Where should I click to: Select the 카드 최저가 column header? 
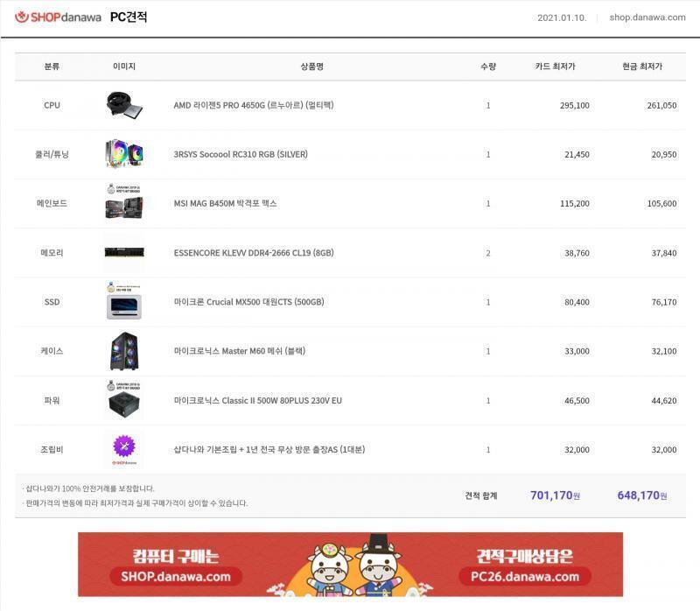[556, 67]
